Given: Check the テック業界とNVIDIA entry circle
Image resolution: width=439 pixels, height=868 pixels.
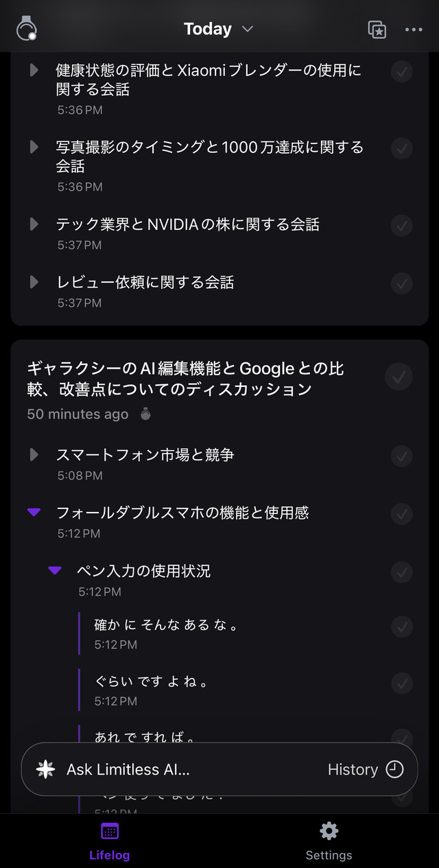Looking at the screenshot, I should [x=401, y=225].
